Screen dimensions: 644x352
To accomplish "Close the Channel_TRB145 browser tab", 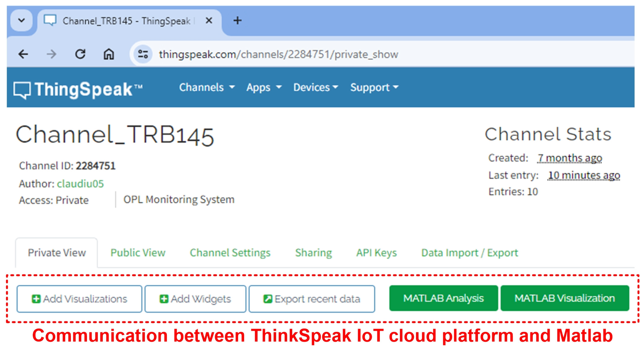I will point(209,21).
